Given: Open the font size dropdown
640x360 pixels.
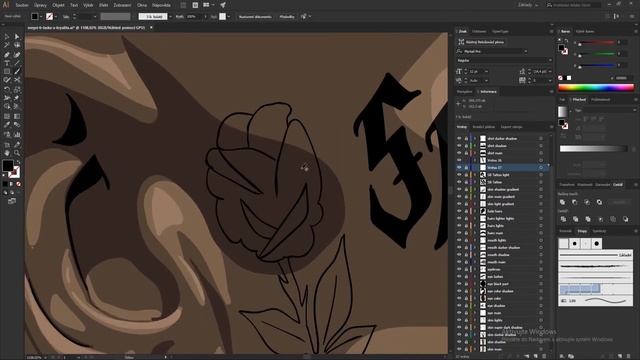Looking at the screenshot, I should click(486, 71).
